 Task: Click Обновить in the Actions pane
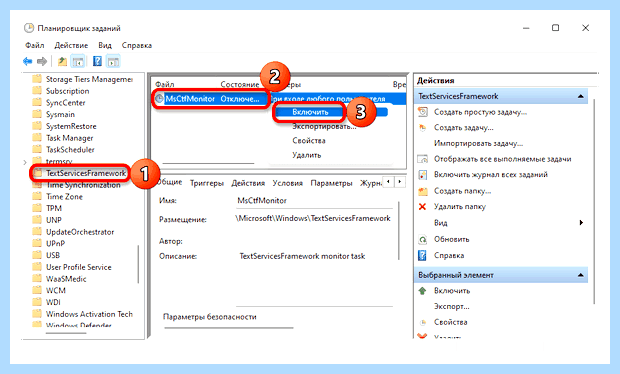pos(452,240)
